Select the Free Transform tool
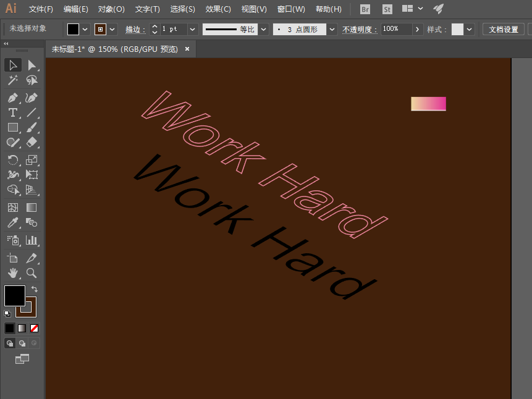 pyautogui.click(x=32, y=175)
